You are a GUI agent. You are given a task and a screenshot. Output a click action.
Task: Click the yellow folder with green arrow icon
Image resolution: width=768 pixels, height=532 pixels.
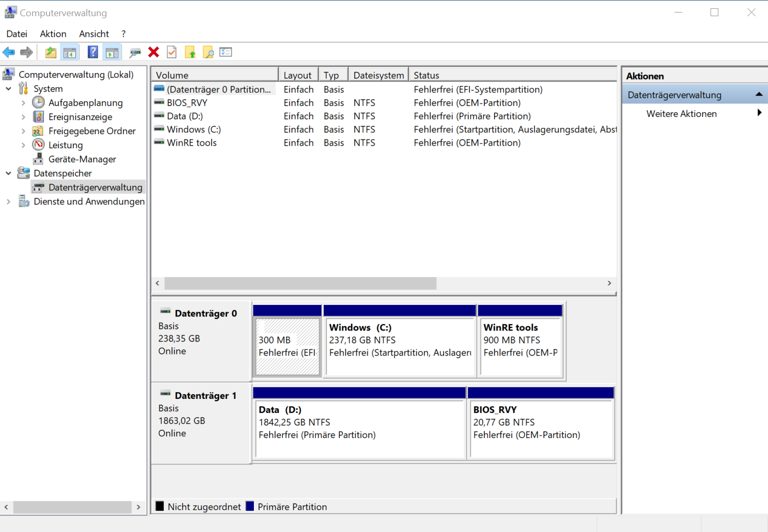tap(190, 52)
